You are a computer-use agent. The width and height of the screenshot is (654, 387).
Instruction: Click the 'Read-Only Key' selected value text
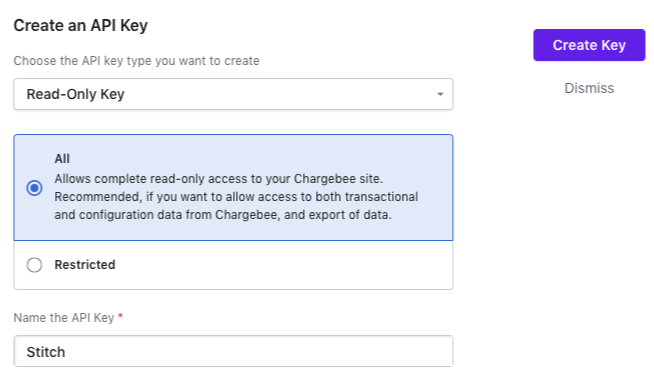pyautogui.click(x=75, y=94)
